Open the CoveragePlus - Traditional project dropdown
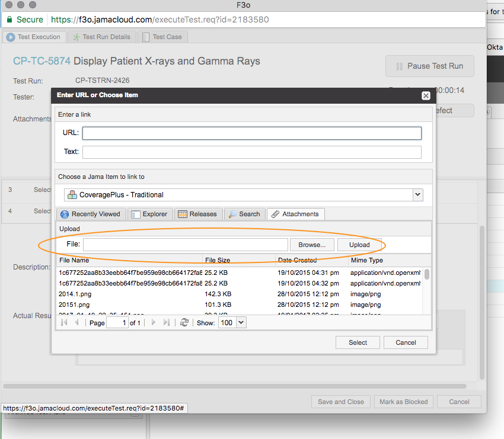Screen dimensions: 504x439 coord(417,194)
